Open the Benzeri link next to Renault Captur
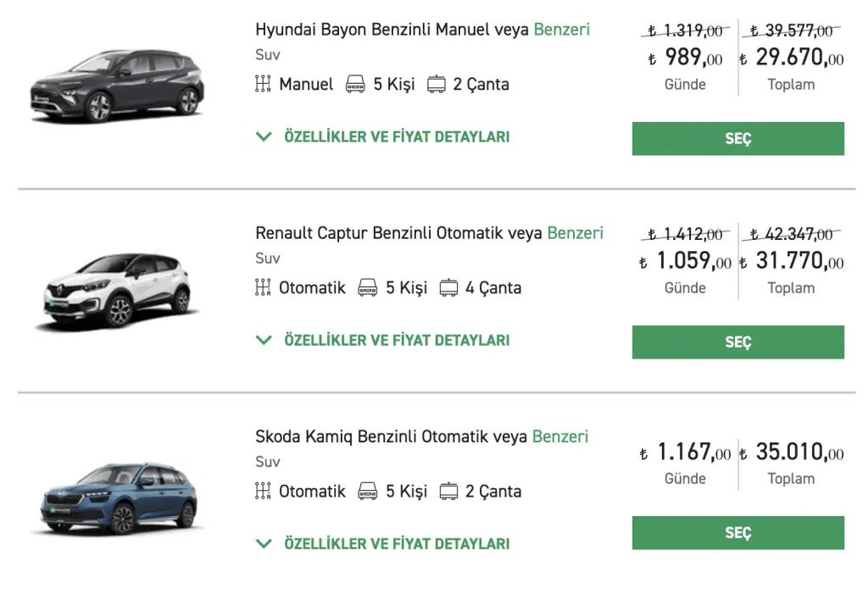Screen dimensions: 868x595 tap(575, 233)
